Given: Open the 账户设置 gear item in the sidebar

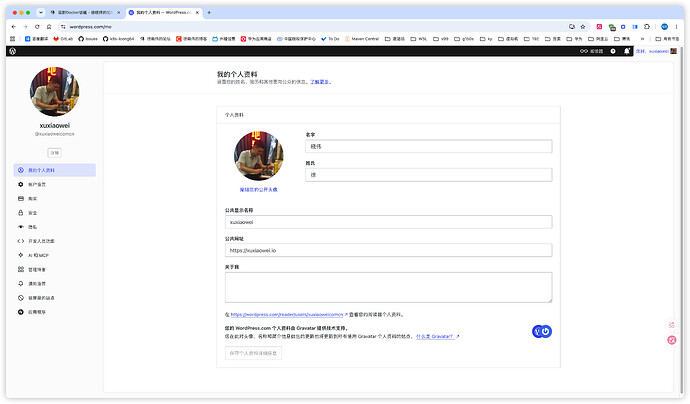Looking at the screenshot, I should pyautogui.click(x=55, y=184).
